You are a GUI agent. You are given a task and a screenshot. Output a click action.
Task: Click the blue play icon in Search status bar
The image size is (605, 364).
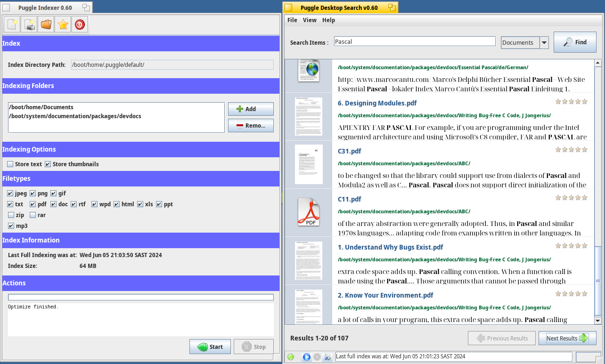[x=306, y=357]
